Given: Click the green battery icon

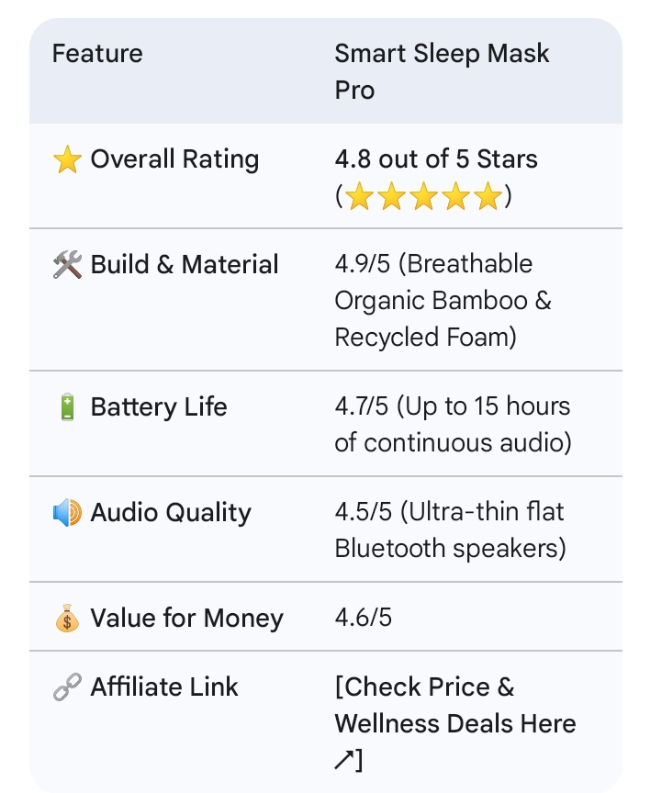Looking at the screenshot, I should 67,407.
